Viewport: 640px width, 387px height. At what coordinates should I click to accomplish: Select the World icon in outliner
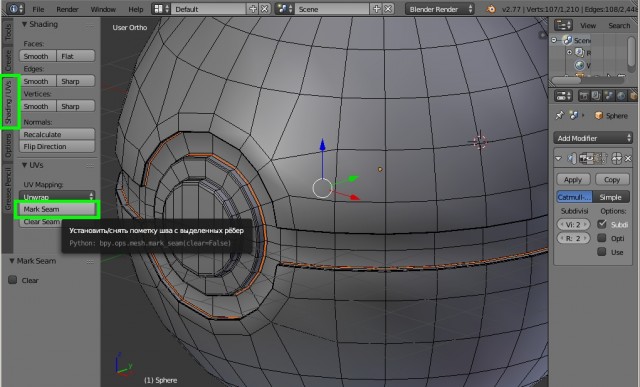point(580,65)
